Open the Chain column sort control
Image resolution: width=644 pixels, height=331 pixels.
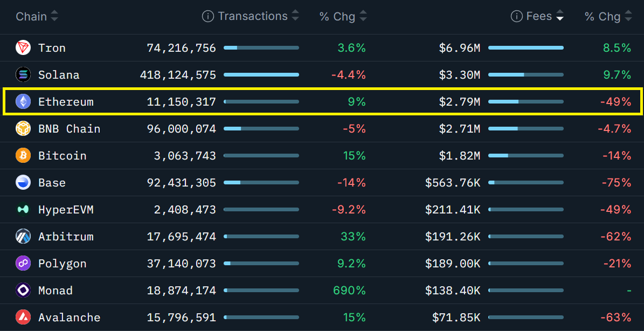pos(54,16)
